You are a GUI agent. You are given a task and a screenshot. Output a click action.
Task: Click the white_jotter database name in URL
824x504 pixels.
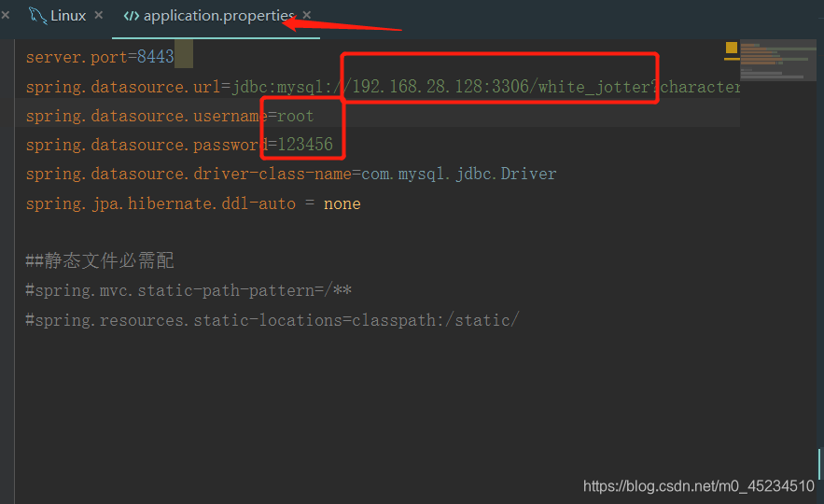point(594,87)
